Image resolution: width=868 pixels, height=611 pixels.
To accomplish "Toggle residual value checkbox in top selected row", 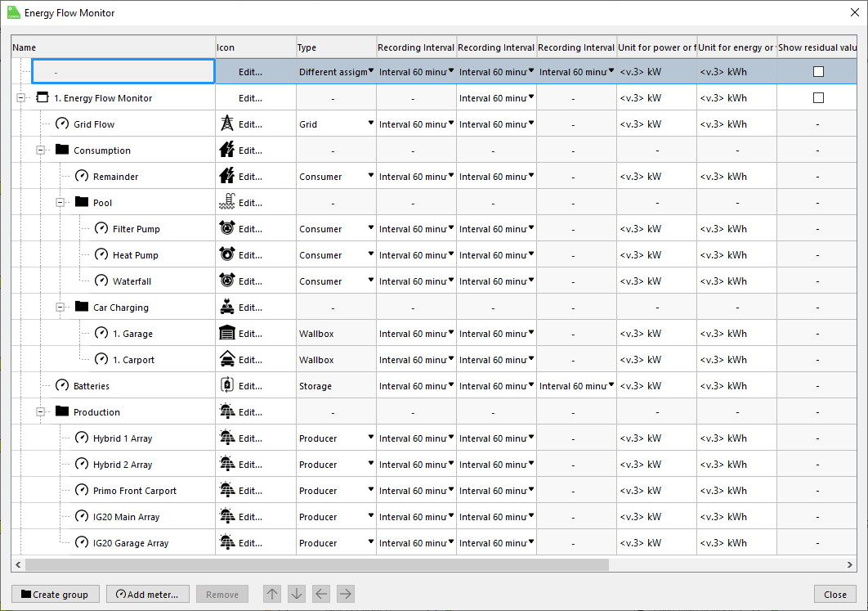I will point(818,72).
